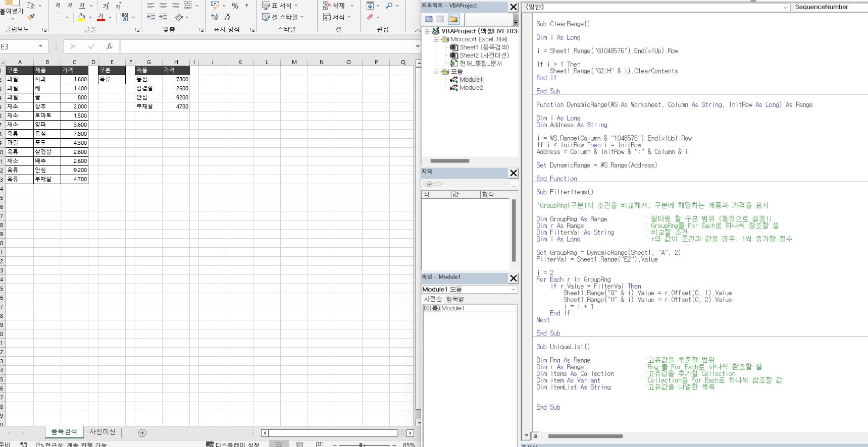Toggle bold formatting button
The width and height of the screenshot is (868, 447).
58,6
